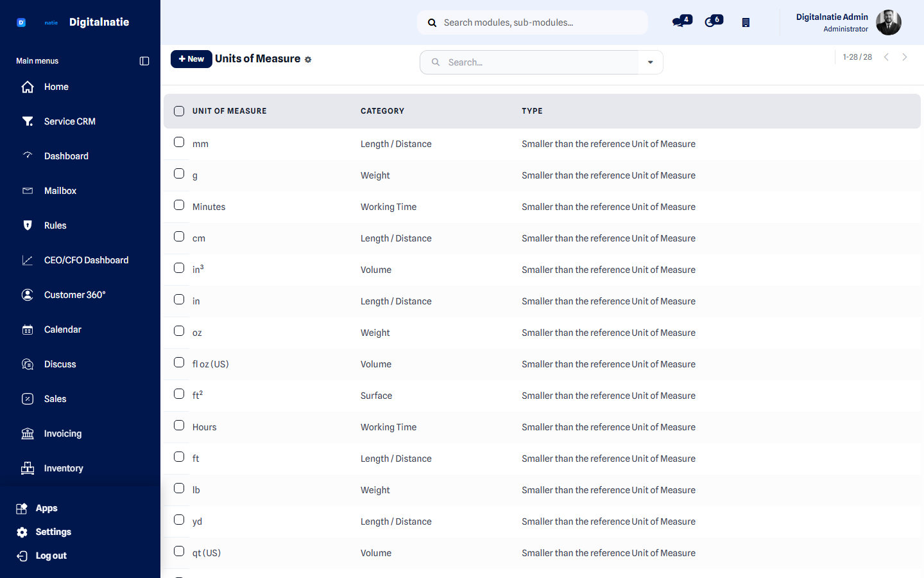Screen dimensions: 924x578
Task: Click the gear icon beside Units of Measure
Action: (x=308, y=60)
